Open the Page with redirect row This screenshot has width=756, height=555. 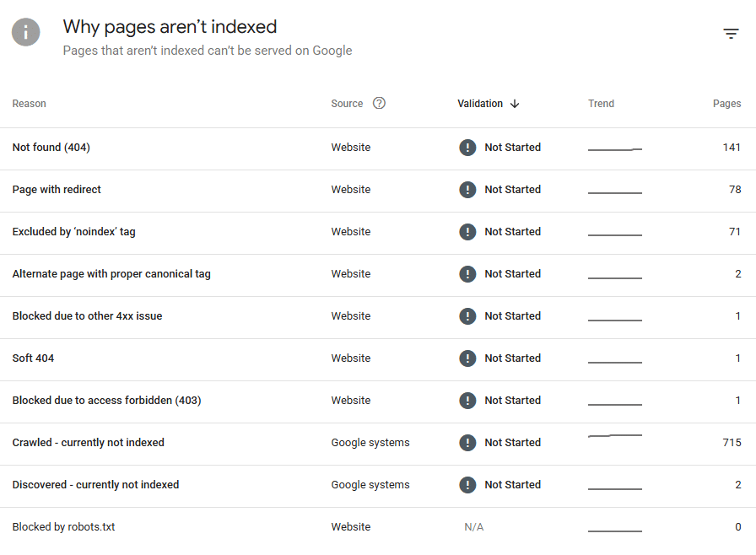point(378,191)
